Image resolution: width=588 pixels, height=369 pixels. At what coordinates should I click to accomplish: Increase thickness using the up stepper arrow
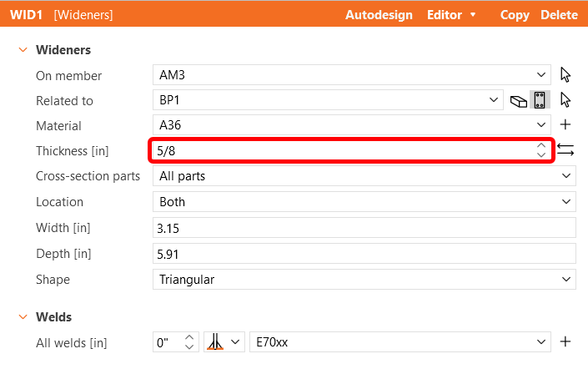coord(541,146)
